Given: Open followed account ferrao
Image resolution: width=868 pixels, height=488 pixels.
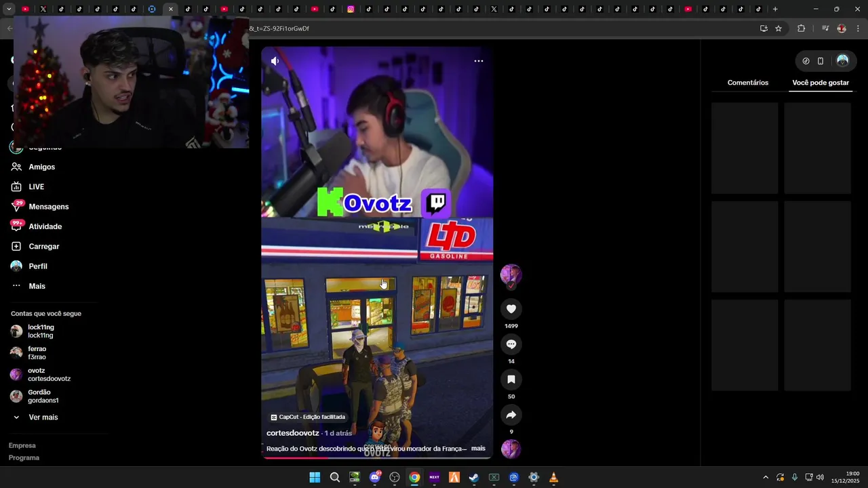Looking at the screenshot, I should click(x=37, y=353).
